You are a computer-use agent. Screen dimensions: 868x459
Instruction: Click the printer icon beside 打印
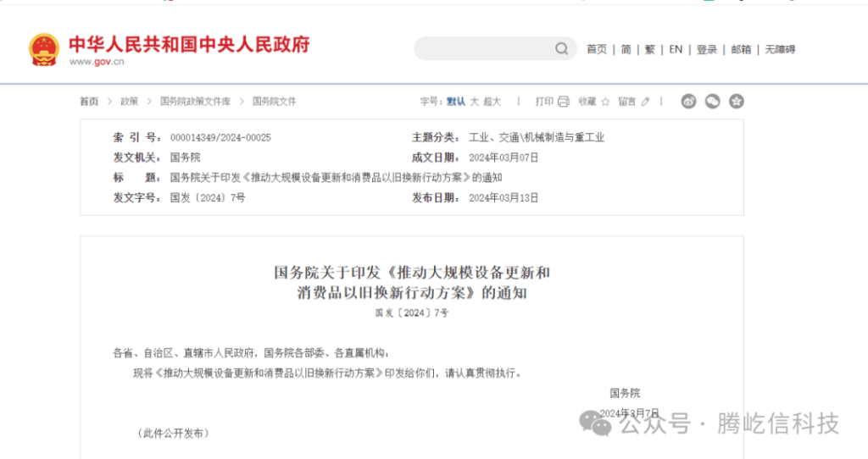(x=564, y=102)
